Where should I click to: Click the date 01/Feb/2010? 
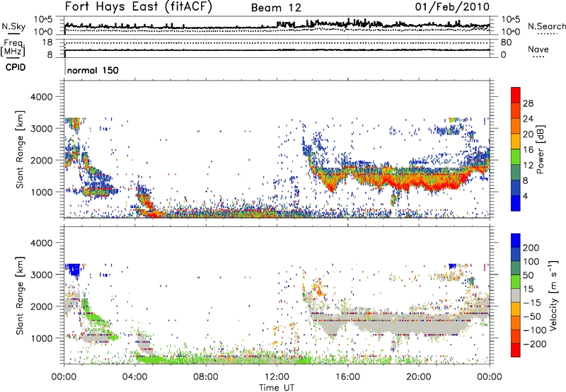[x=452, y=6]
